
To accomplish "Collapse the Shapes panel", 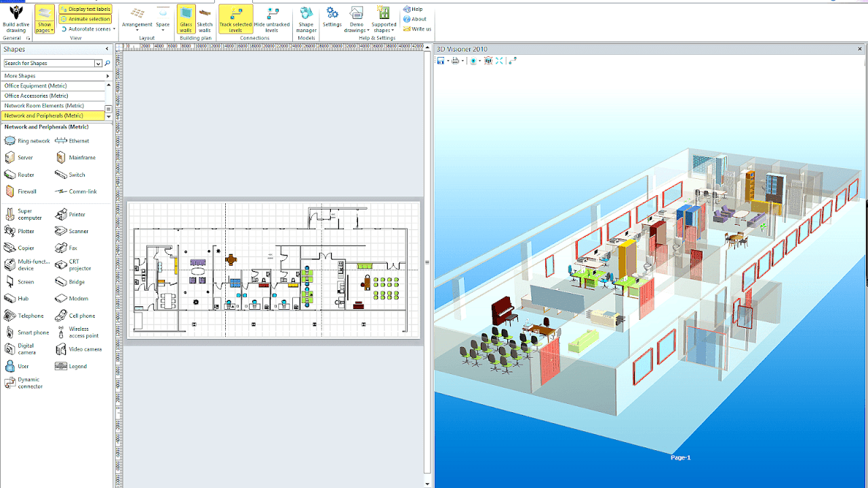I will 106,49.
